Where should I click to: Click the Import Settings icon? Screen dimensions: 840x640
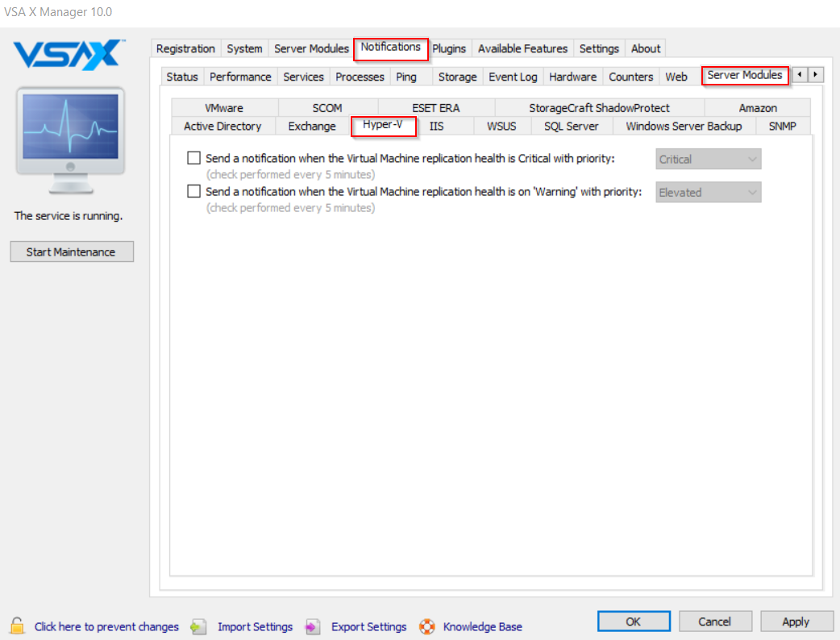(x=199, y=626)
